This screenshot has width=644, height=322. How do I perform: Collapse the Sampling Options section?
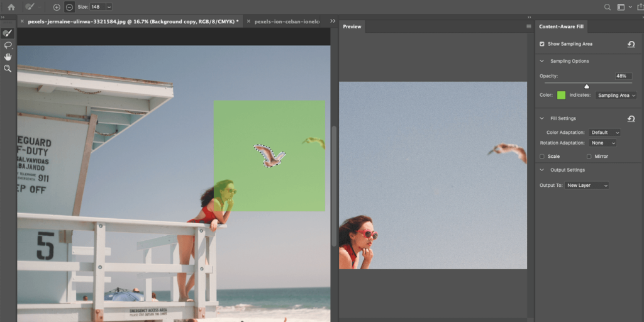pos(542,61)
